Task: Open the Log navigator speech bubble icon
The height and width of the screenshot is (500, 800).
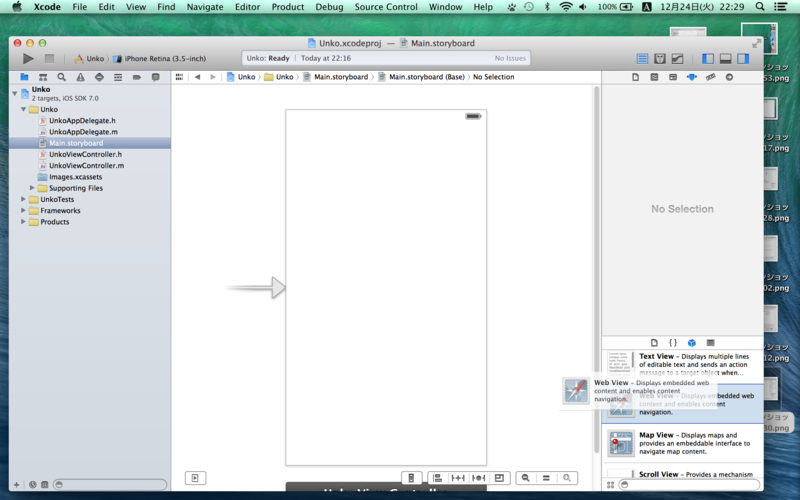Action: coord(156,77)
